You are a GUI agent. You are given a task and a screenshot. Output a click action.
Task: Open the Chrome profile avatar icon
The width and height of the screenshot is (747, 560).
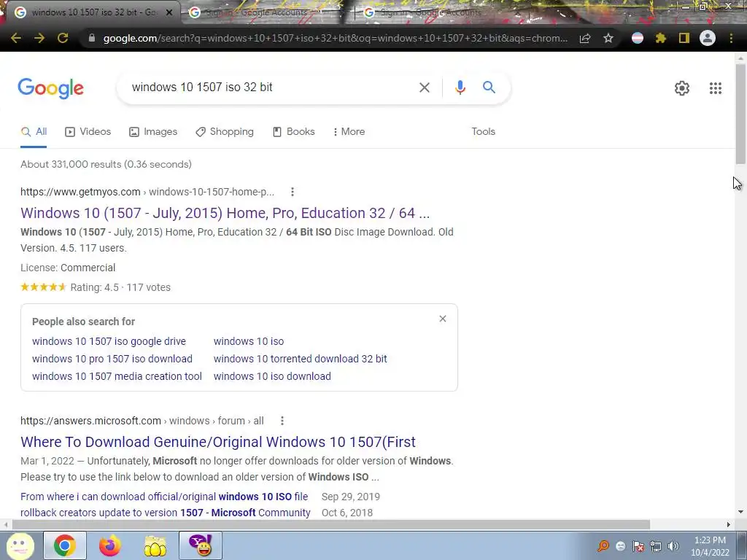(708, 38)
